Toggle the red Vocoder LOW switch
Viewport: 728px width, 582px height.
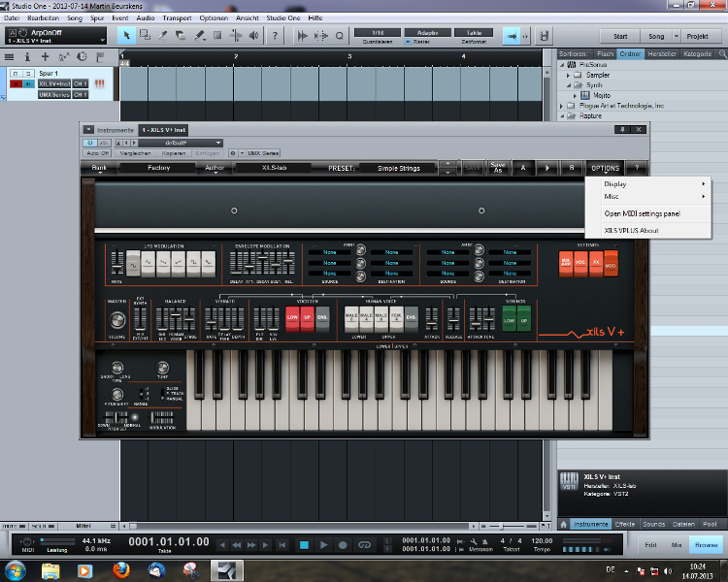coord(292,318)
